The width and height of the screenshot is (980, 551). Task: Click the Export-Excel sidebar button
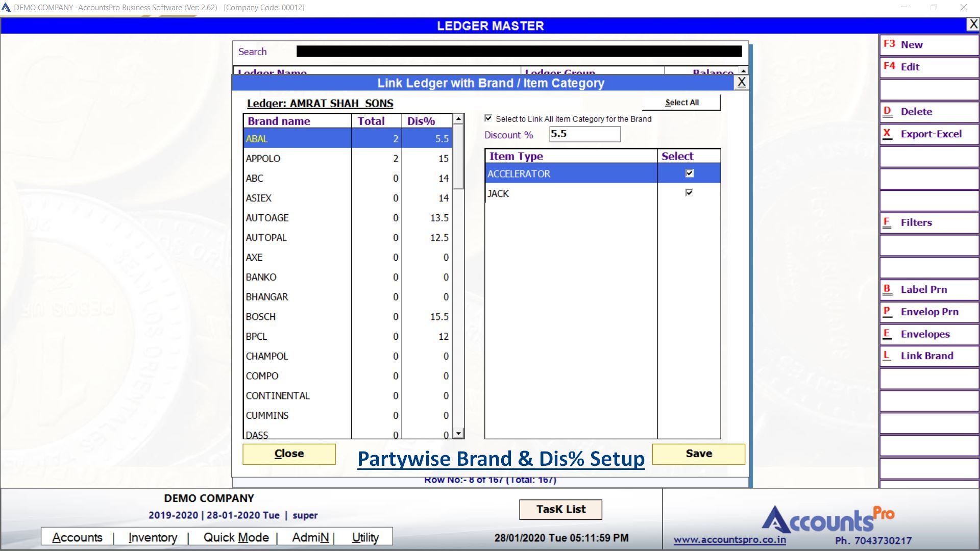(928, 134)
